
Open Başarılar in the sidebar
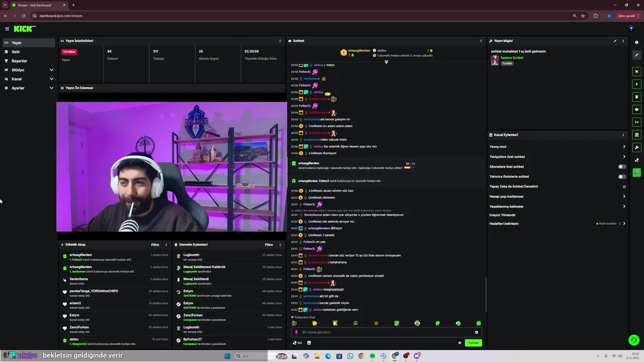pyautogui.click(x=29, y=61)
